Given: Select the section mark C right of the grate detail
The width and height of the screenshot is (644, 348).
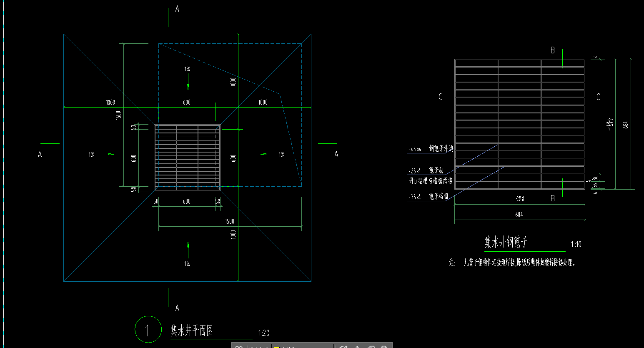Looking at the screenshot, I should (599, 97).
